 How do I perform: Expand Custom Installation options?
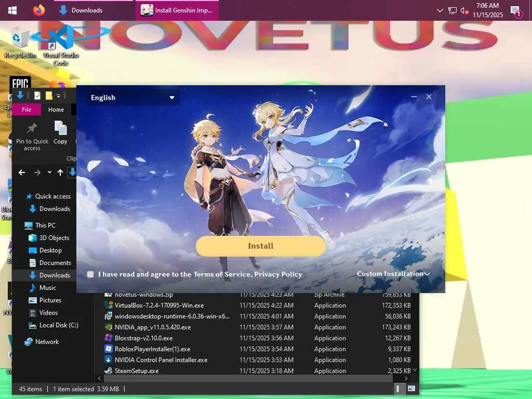point(393,274)
